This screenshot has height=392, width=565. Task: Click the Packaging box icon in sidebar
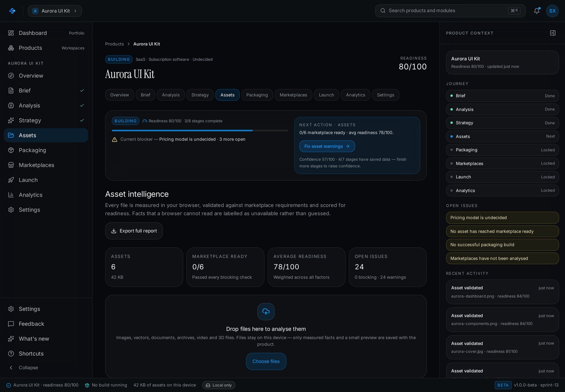[11, 150]
